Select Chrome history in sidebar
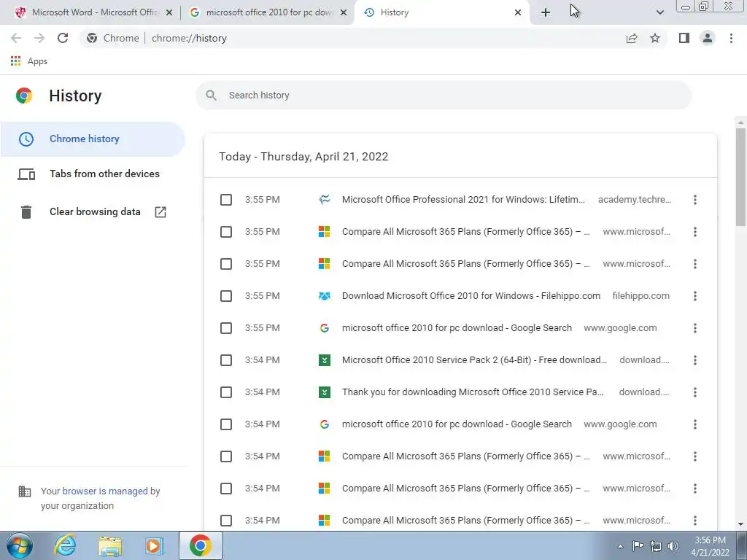 coord(93,139)
